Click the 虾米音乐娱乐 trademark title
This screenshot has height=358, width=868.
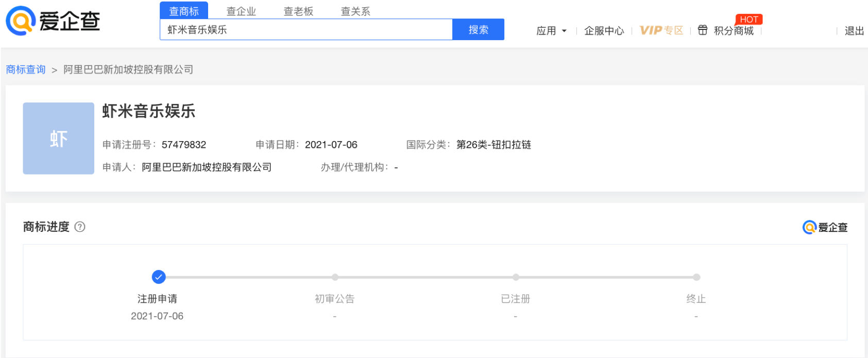tap(149, 111)
